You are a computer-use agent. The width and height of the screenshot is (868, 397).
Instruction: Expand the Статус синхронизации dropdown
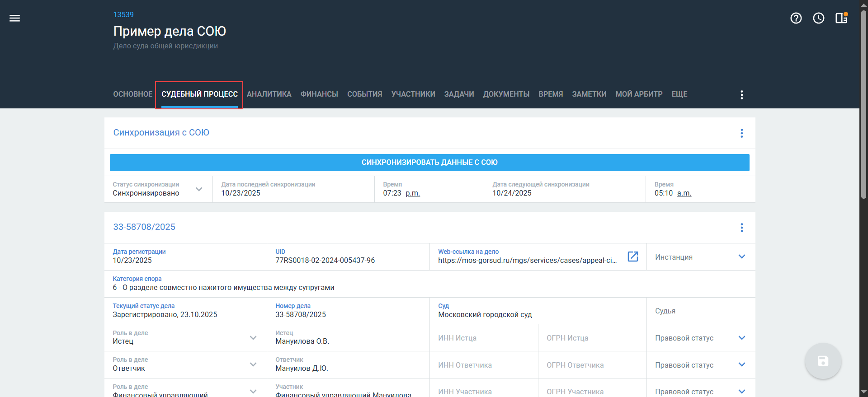pos(199,189)
